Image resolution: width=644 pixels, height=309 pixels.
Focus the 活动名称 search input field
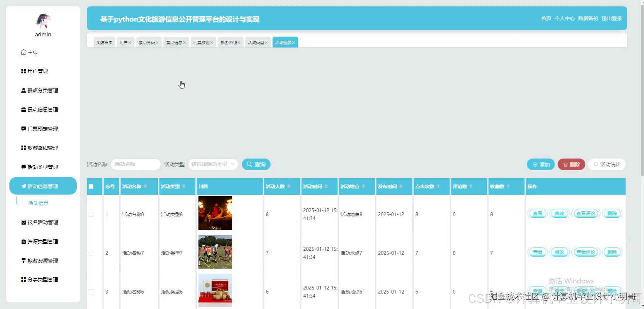click(x=135, y=164)
